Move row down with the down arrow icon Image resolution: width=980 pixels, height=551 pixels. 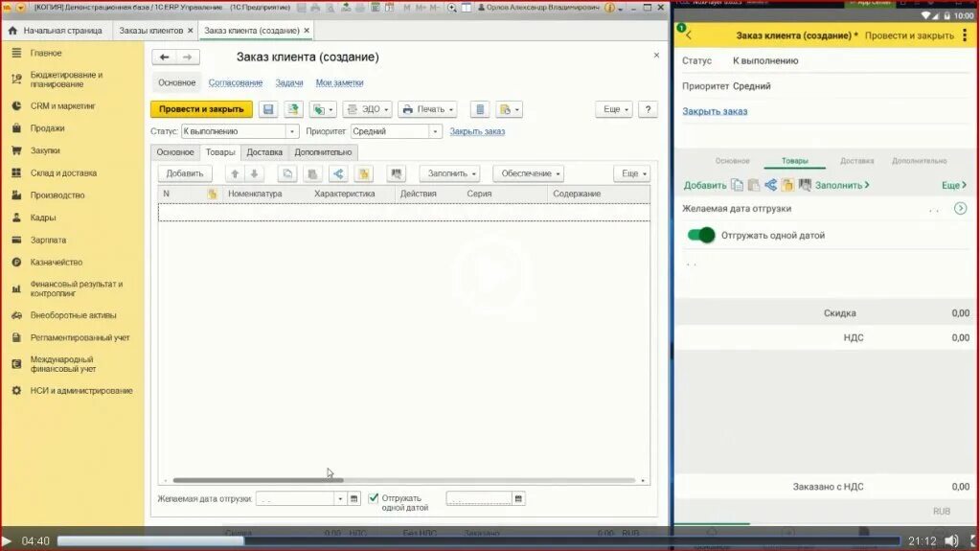point(254,173)
